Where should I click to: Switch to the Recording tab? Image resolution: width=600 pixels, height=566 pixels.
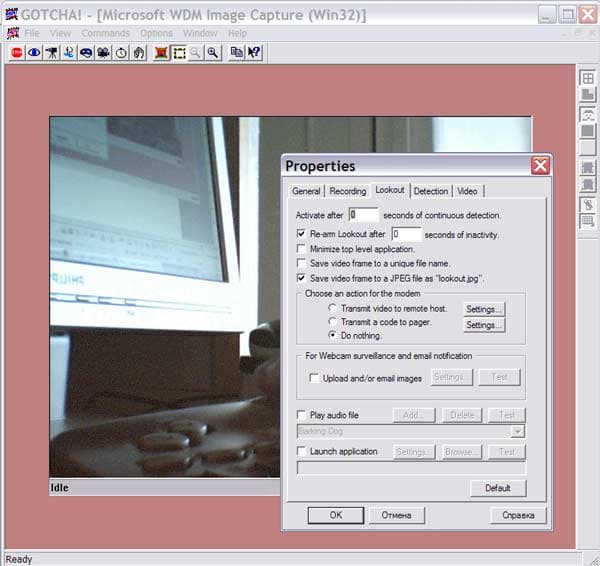[348, 191]
